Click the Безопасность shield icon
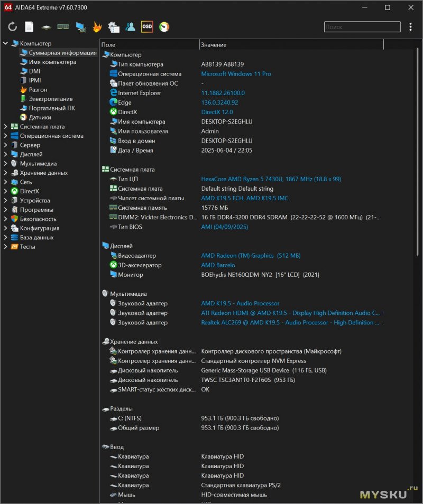423x504 pixels. [x=14, y=219]
